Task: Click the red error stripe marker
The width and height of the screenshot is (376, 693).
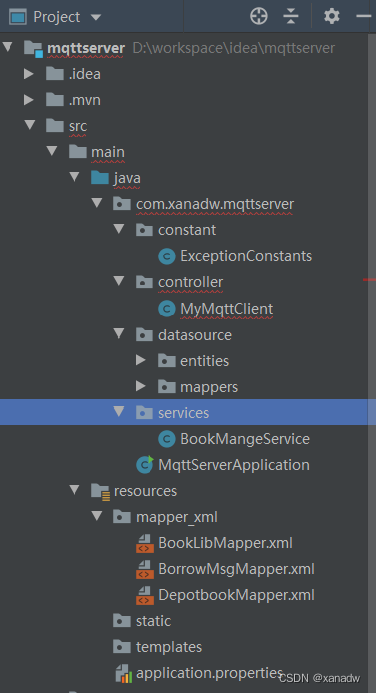Action: 369,280
